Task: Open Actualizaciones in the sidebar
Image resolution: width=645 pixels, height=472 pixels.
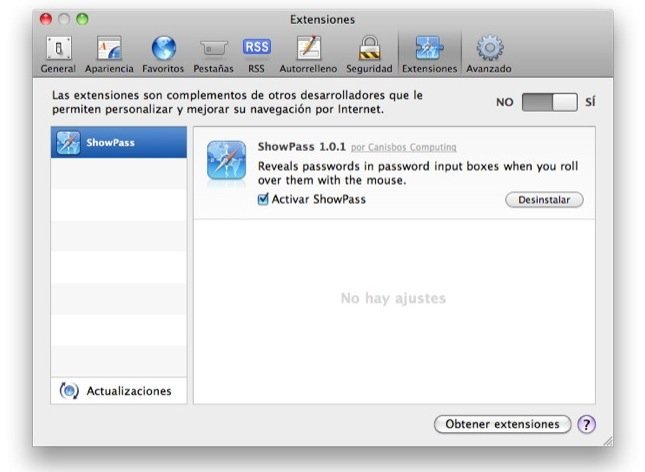Action: [119, 391]
